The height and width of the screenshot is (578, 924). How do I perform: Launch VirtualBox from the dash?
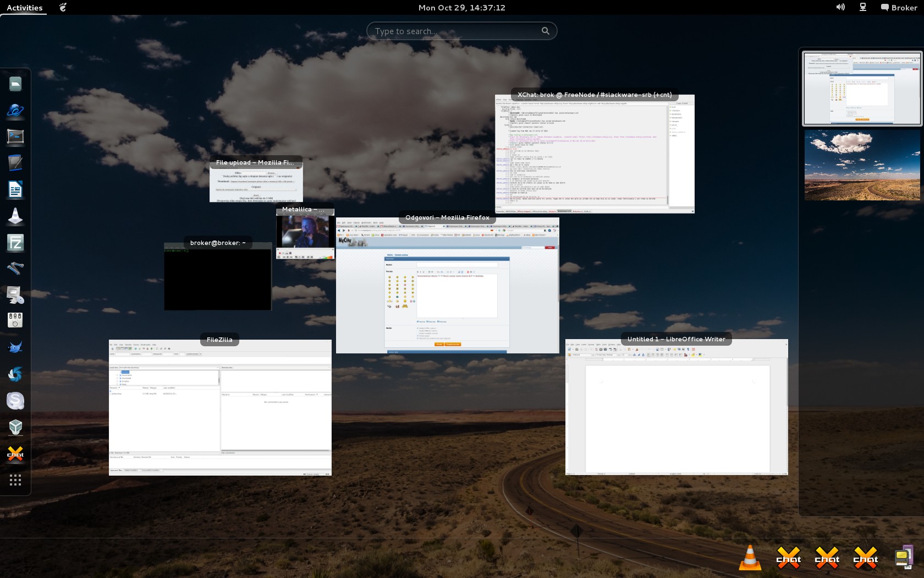(x=15, y=427)
